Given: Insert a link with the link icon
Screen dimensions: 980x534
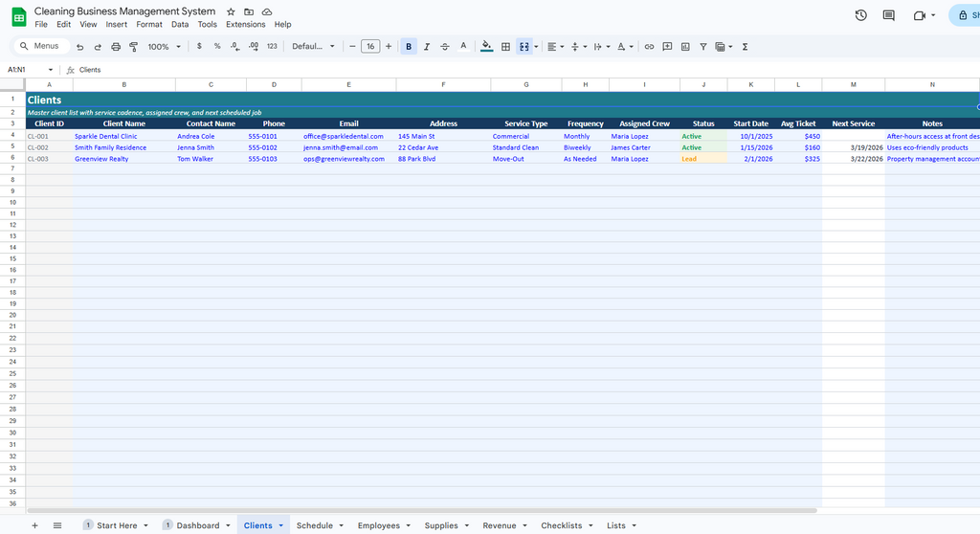Looking at the screenshot, I should [650, 46].
